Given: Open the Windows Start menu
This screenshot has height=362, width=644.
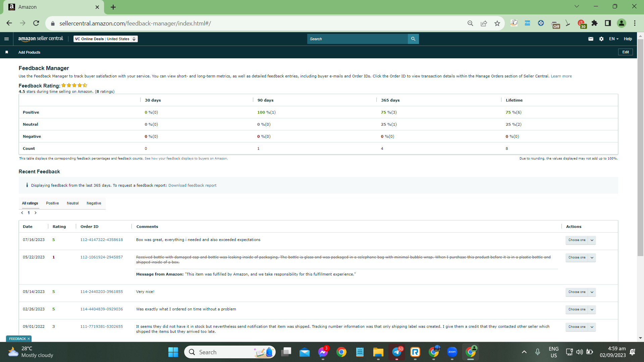Looking at the screenshot, I should (x=173, y=352).
